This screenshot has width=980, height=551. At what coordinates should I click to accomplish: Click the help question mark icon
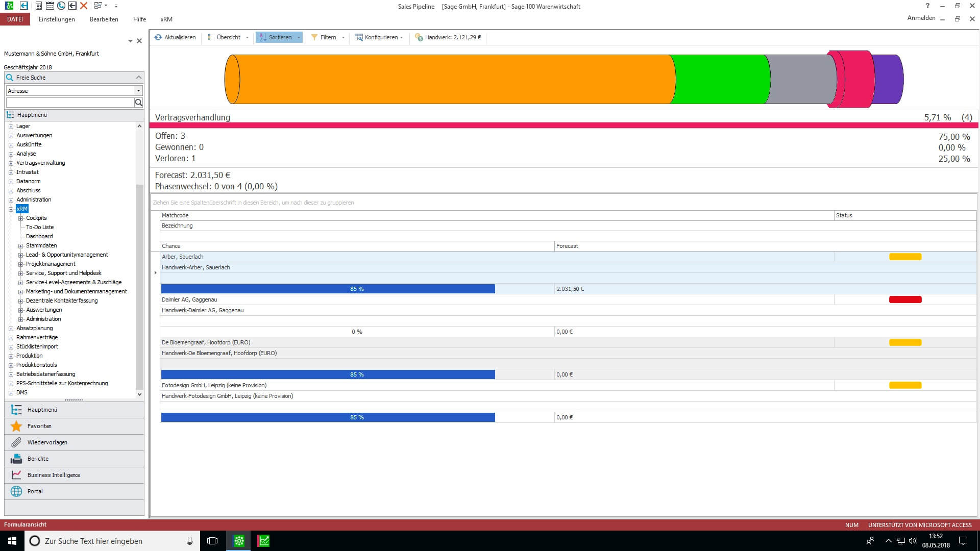tap(927, 6)
